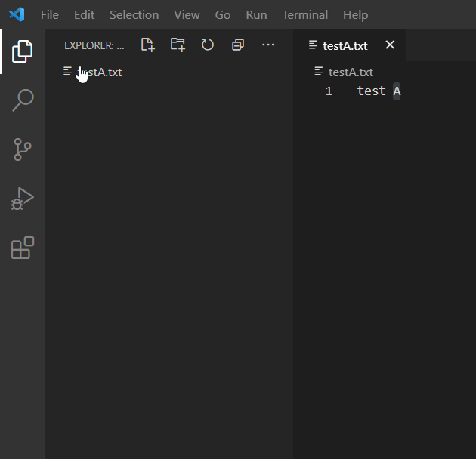Image resolution: width=476 pixels, height=459 pixels.
Task: Open the Terminal menu
Action: [x=304, y=14]
